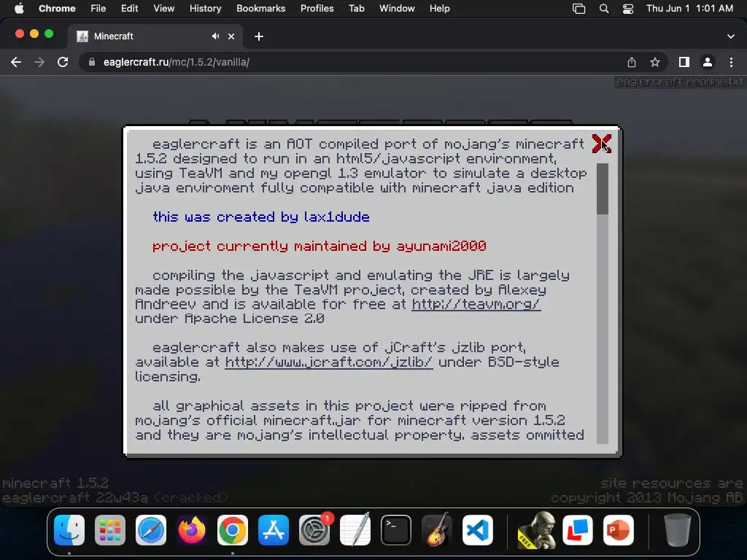The height and width of the screenshot is (560, 747).
Task: Open Spotlight search
Action: [x=604, y=9]
